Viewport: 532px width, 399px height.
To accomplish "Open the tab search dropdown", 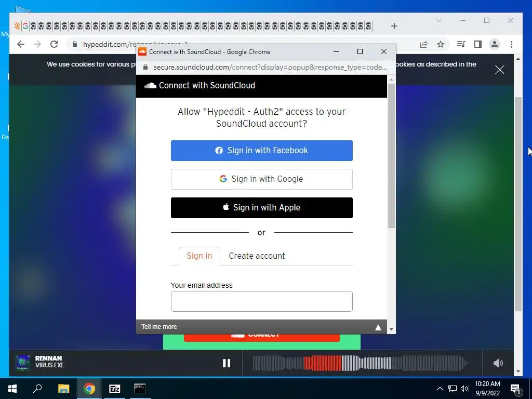I will [438, 20].
